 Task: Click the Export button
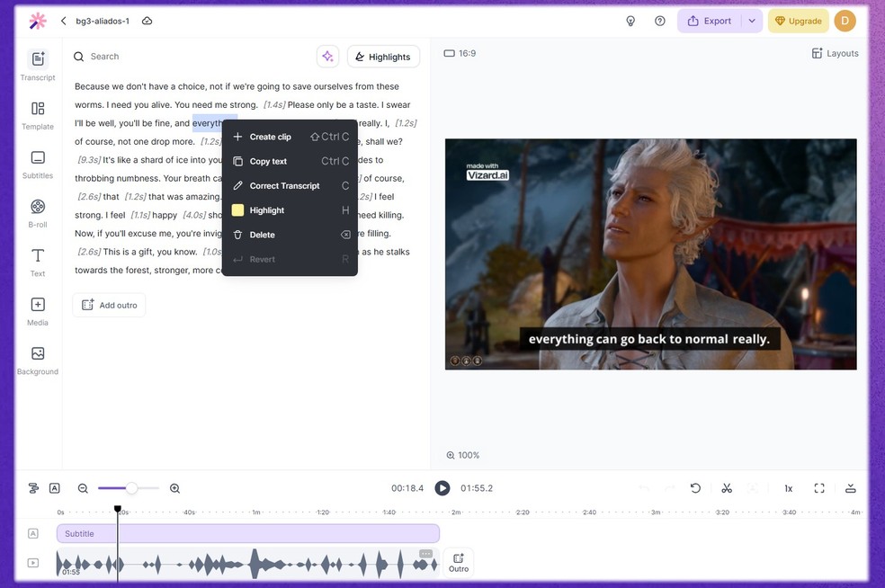[710, 21]
